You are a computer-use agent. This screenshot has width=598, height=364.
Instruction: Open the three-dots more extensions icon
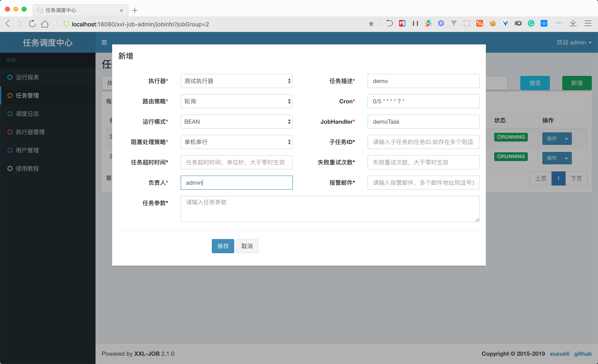(x=559, y=23)
